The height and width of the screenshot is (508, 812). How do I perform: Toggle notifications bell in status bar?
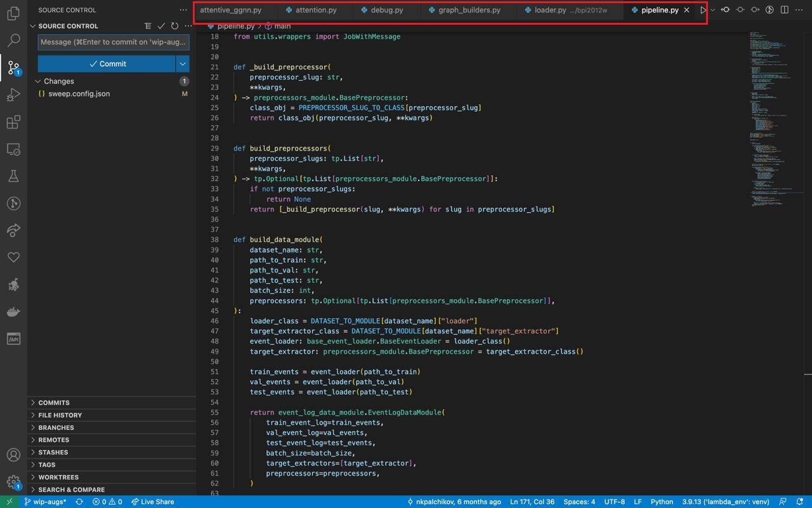801,502
